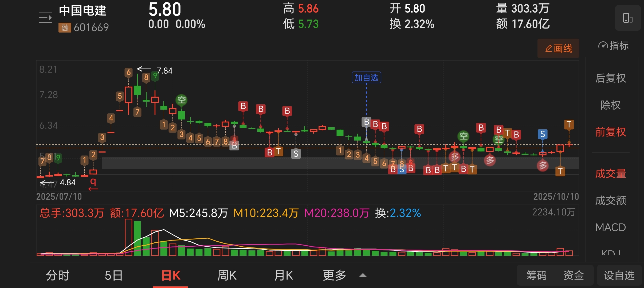644x288 pixels.
Task: Click the green 空 marker near the peak
Action: click(182, 100)
